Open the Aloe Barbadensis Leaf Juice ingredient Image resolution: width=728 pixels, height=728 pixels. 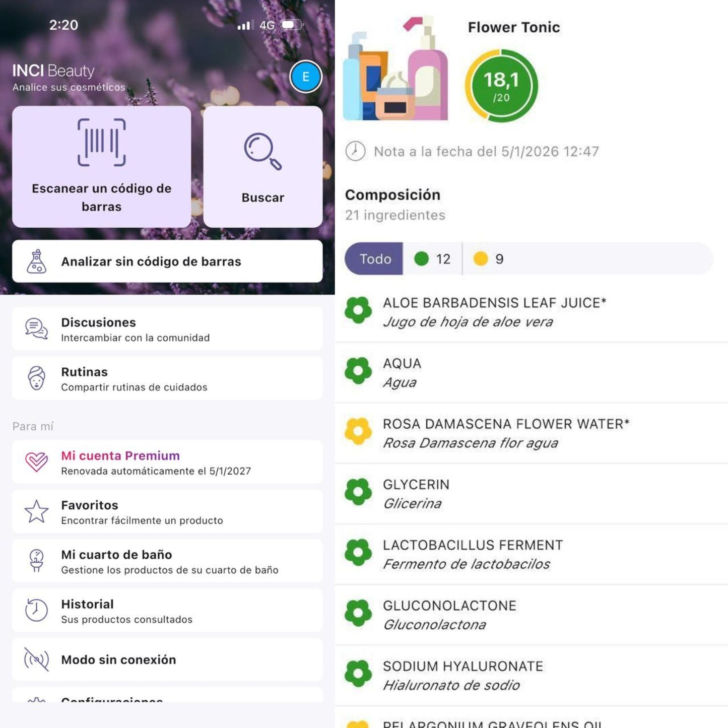pyautogui.click(x=532, y=312)
